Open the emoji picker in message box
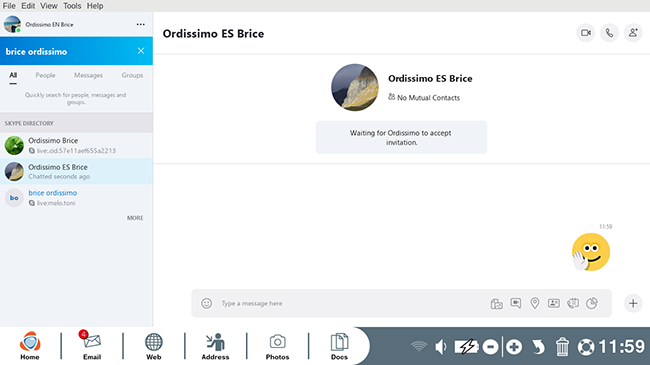Viewport: 650px width, 365px height. [206, 303]
